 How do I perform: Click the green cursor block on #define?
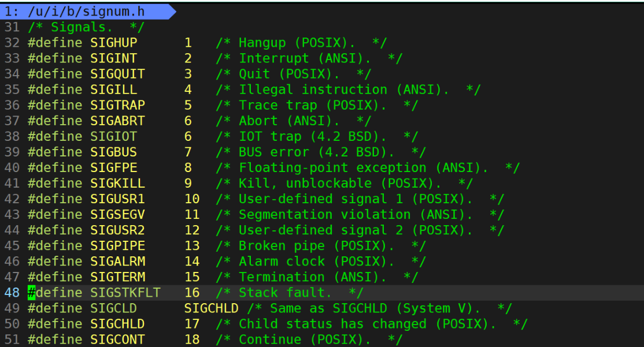click(x=32, y=293)
